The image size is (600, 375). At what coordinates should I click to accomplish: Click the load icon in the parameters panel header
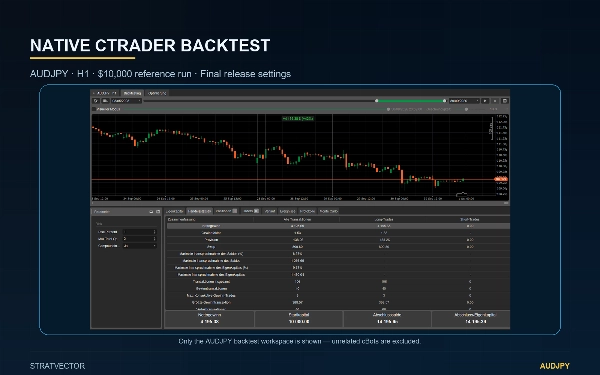(x=158, y=212)
